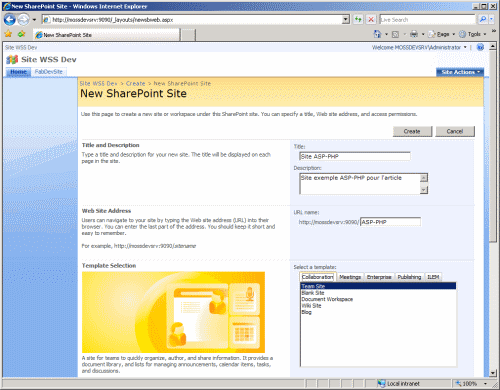Click the Team Site preview image
The image size is (500, 390).
(x=173, y=312)
